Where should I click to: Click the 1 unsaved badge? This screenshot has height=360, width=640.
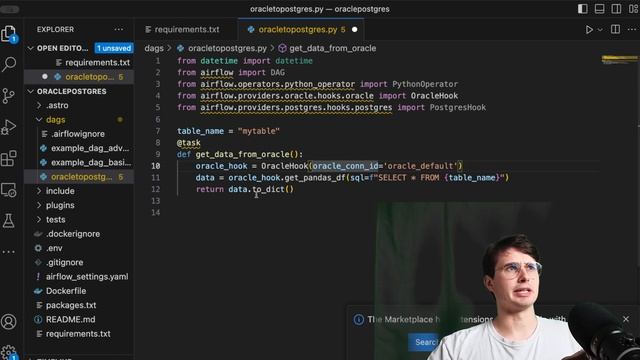pos(114,48)
